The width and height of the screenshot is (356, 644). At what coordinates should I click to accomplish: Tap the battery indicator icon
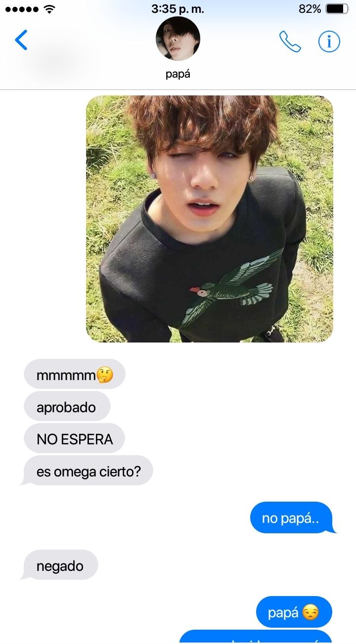click(x=337, y=9)
